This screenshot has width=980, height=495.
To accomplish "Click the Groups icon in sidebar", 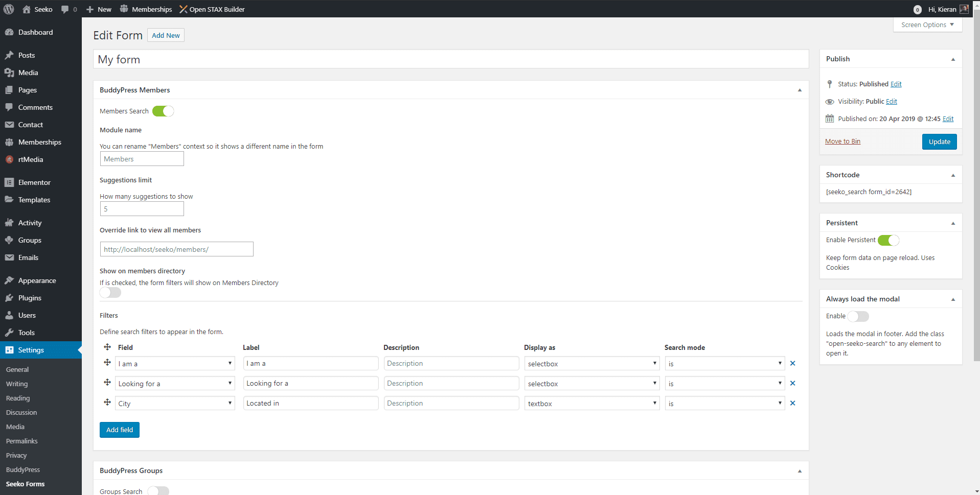I will [9, 240].
